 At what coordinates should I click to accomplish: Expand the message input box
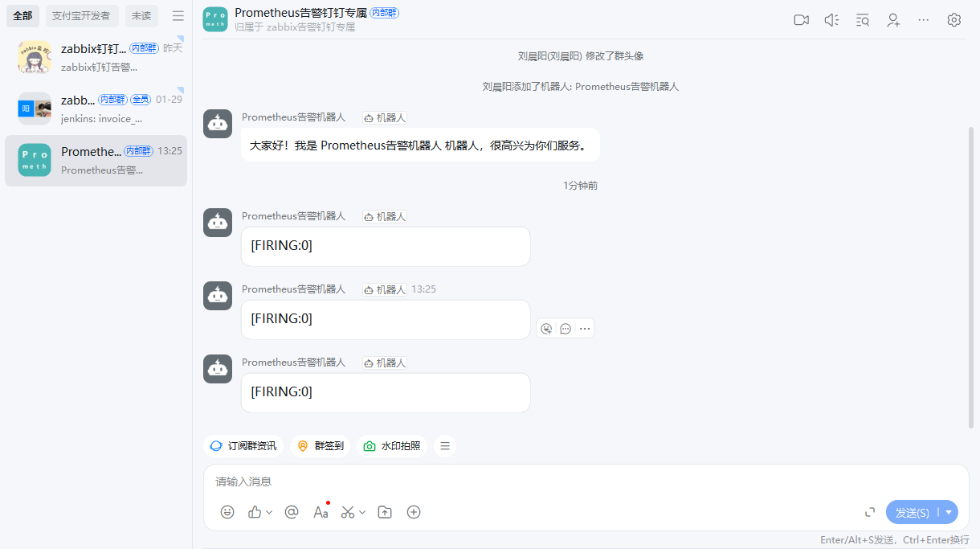(870, 512)
